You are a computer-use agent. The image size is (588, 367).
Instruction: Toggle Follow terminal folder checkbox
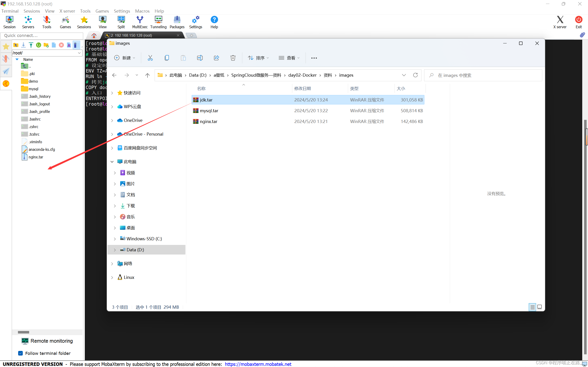[20, 353]
